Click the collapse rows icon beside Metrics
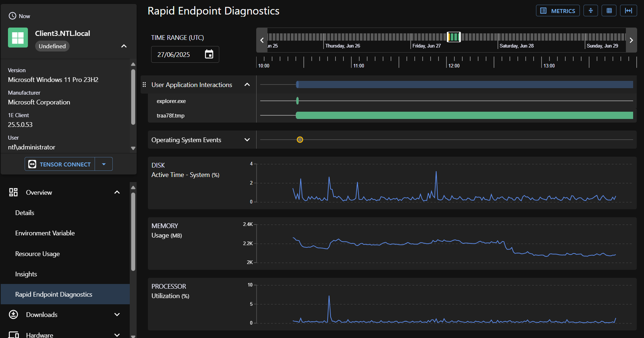The width and height of the screenshot is (644, 338). click(x=590, y=11)
